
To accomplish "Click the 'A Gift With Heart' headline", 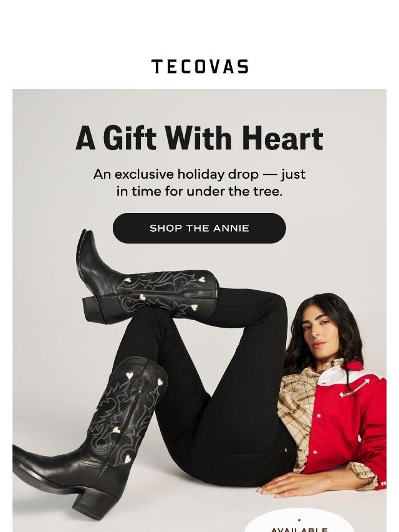I will [x=199, y=138].
